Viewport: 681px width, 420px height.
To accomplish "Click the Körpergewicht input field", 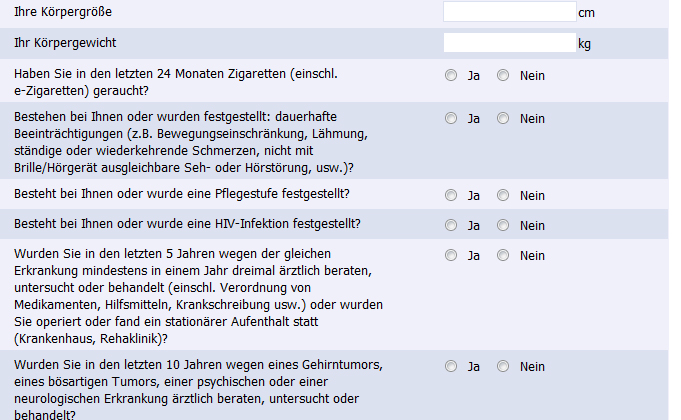I will tap(509, 43).
